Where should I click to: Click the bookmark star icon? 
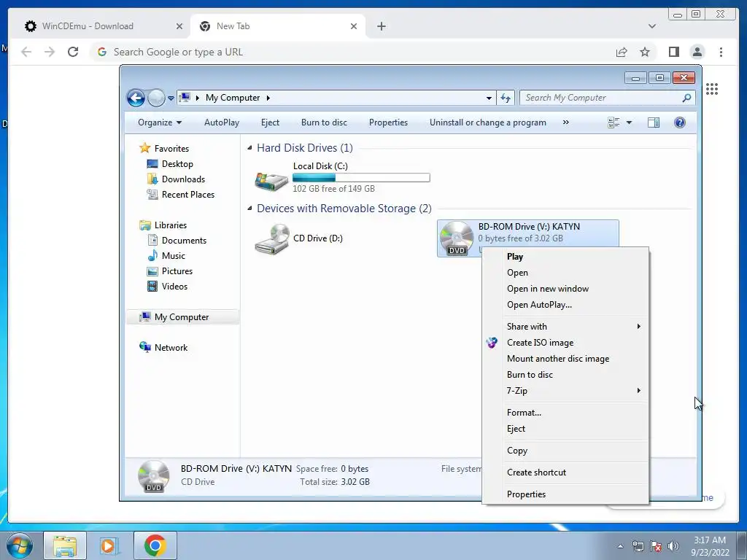click(x=645, y=52)
